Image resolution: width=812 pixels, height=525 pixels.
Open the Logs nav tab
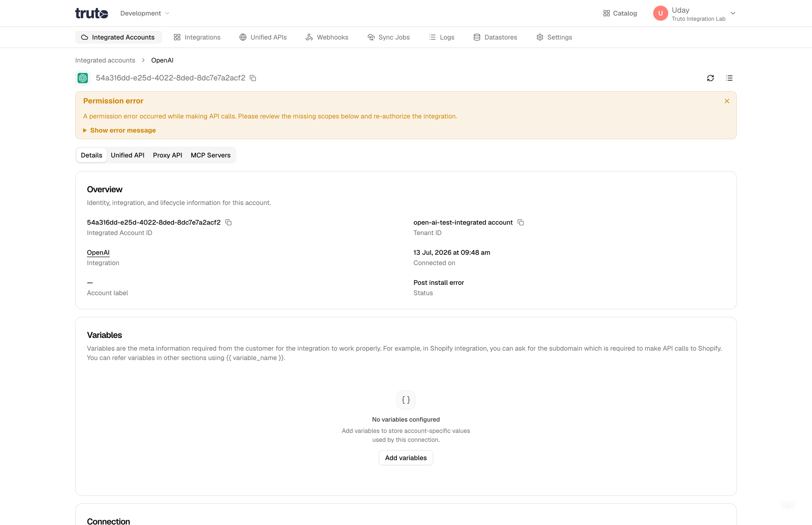442,37
